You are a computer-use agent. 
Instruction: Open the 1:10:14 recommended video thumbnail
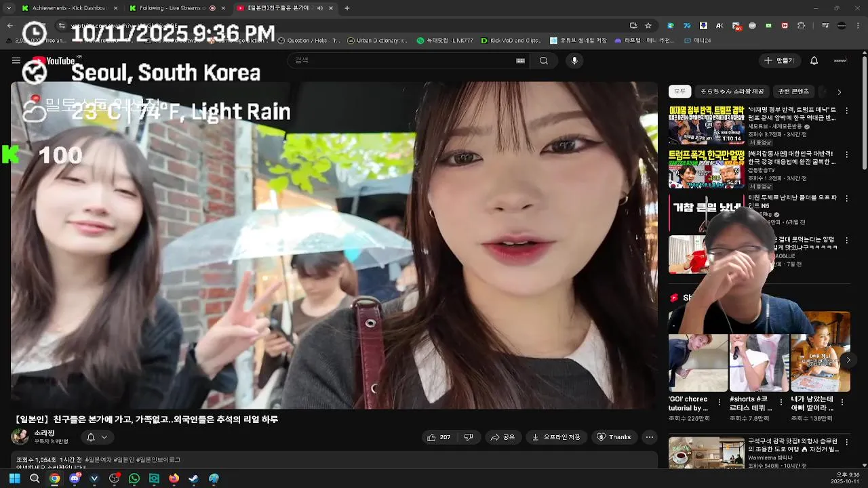pyautogui.click(x=706, y=125)
